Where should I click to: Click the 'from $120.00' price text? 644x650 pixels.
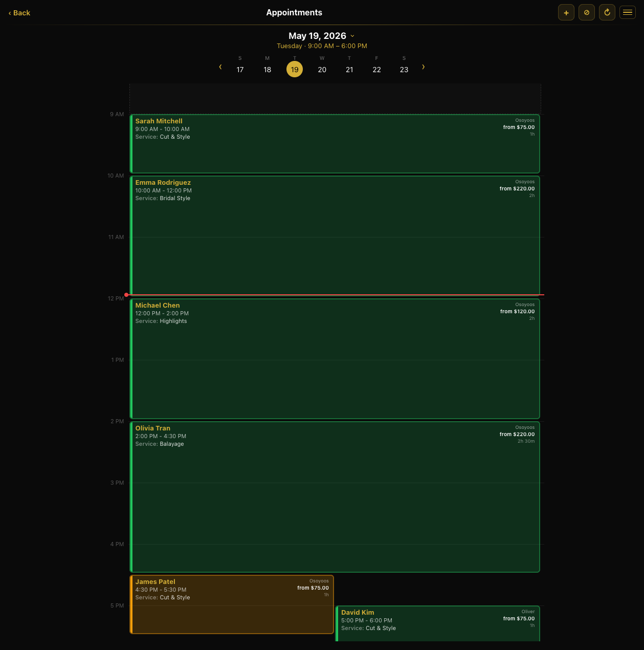pyautogui.click(x=517, y=311)
